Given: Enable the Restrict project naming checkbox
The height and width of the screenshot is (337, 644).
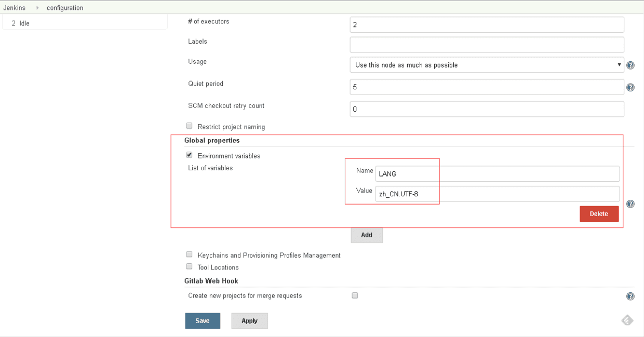Looking at the screenshot, I should [x=189, y=126].
